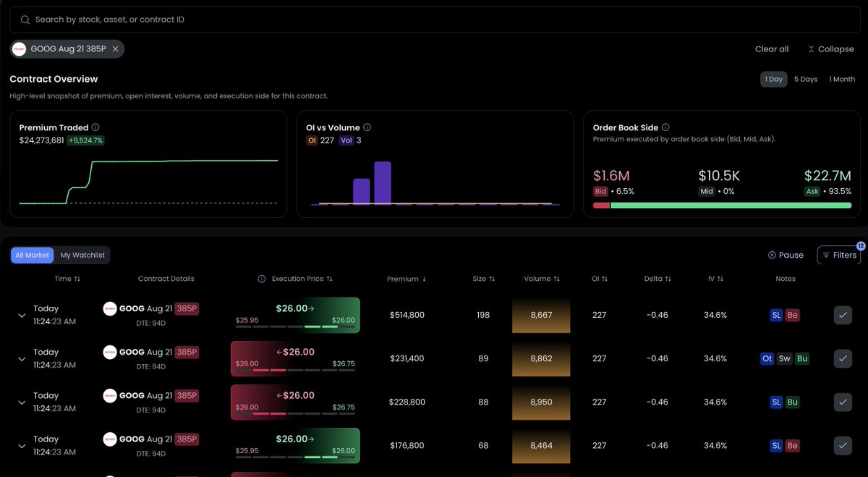Image resolution: width=868 pixels, height=477 pixels.
Task: Click the Bu note badge in the $231,400 row
Action: pyautogui.click(x=802, y=358)
